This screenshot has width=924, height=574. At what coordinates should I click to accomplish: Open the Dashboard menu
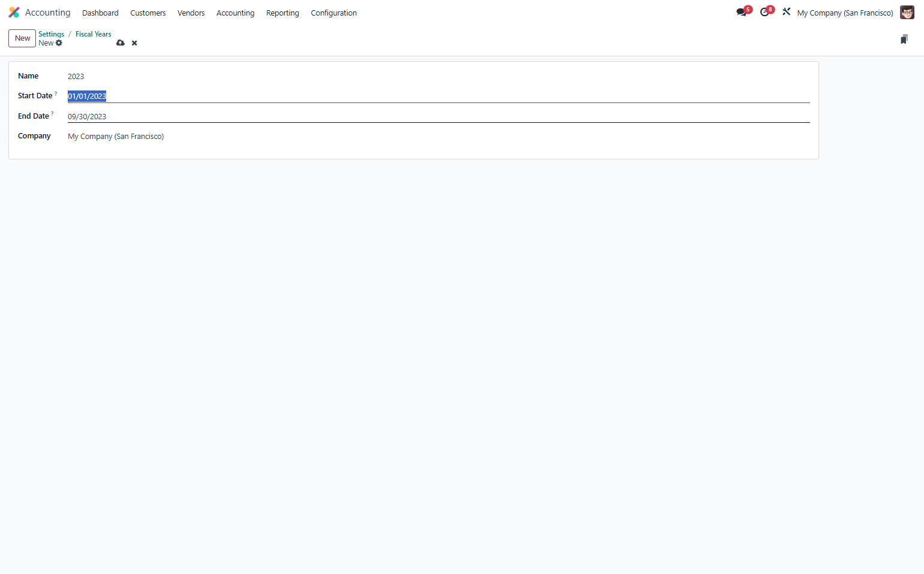point(100,13)
